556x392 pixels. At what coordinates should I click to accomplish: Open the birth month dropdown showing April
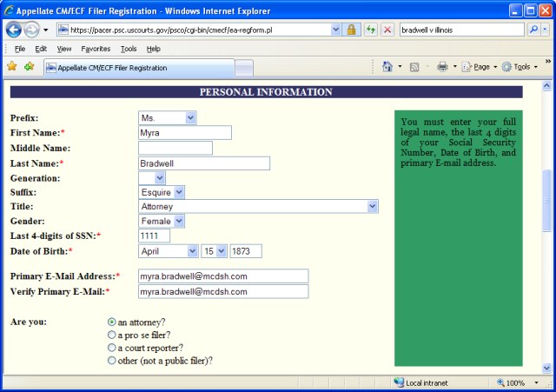pyautogui.click(x=168, y=251)
